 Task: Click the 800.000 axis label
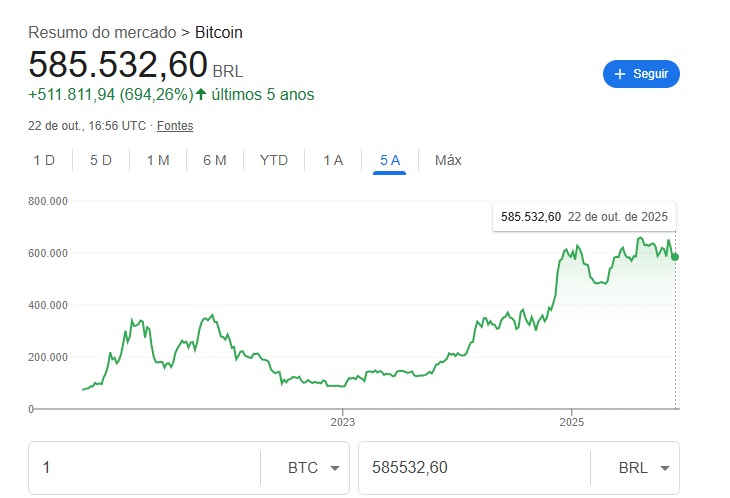click(x=48, y=201)
